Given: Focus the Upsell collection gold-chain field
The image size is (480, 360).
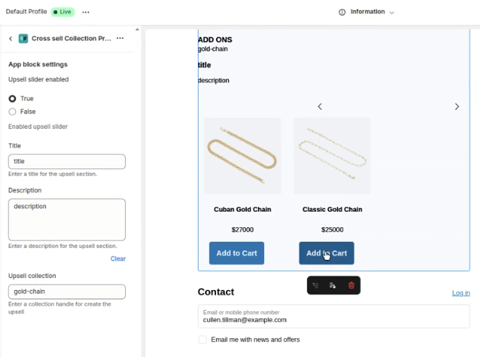Looking at the screenshot, I should tap(67, 292).
